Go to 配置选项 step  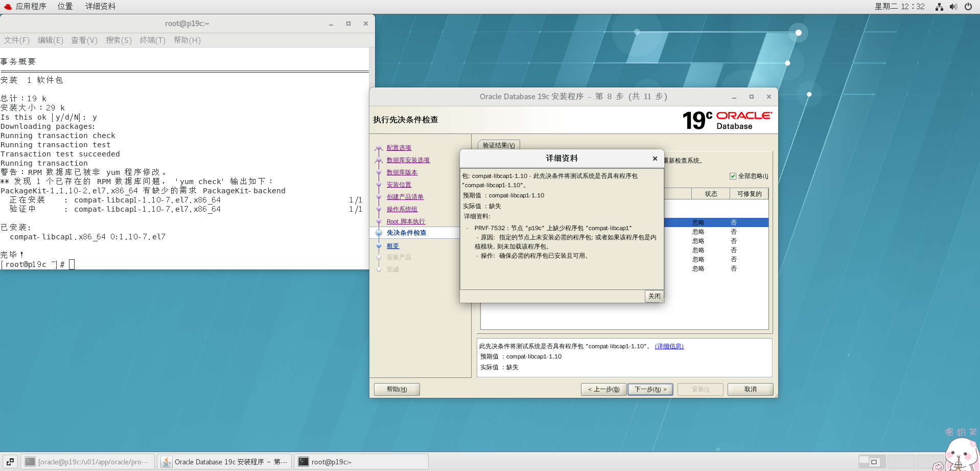(x=399, y=148)
